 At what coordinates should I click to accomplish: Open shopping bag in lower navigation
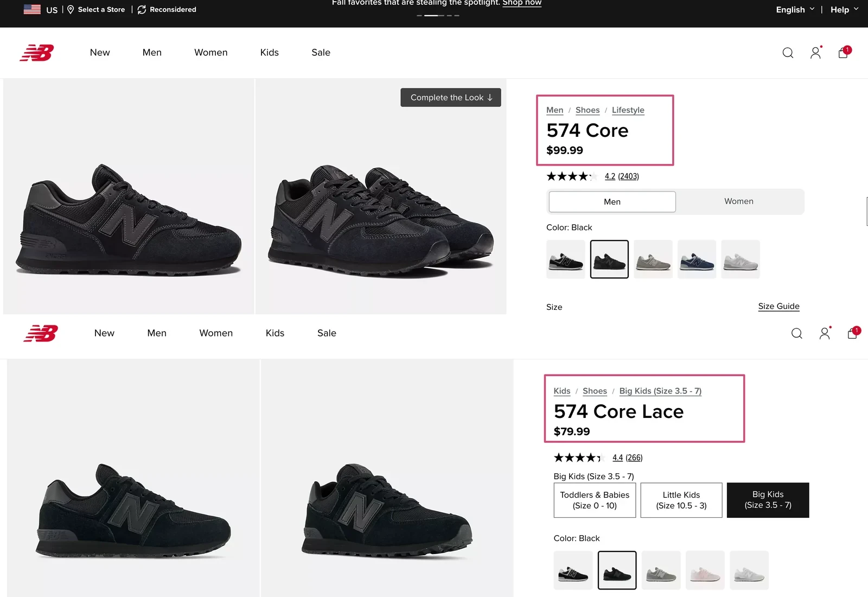[x=853, y=333]
